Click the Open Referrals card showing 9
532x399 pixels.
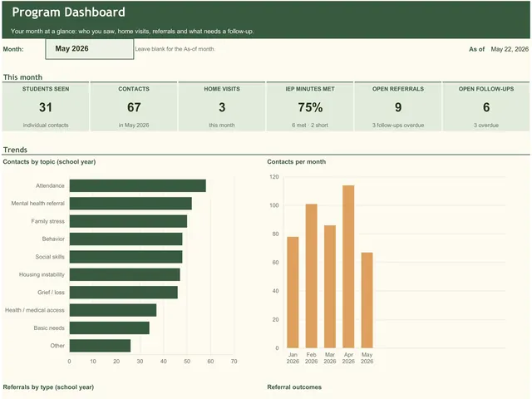pyautogui.click(x=398, y=106)
